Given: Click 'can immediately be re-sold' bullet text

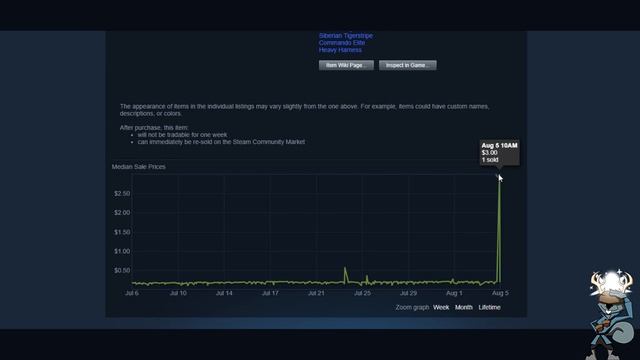Looking at the screenshot, I should [221, 142].
